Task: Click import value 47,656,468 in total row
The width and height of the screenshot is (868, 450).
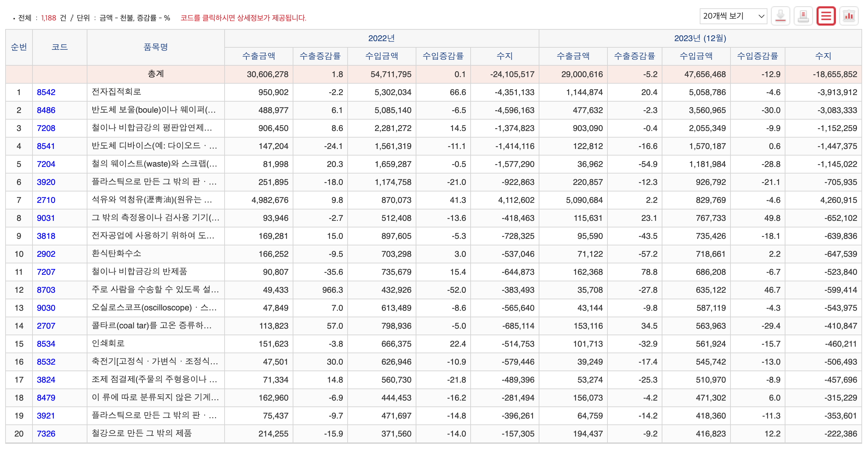Action: [705, 74]
